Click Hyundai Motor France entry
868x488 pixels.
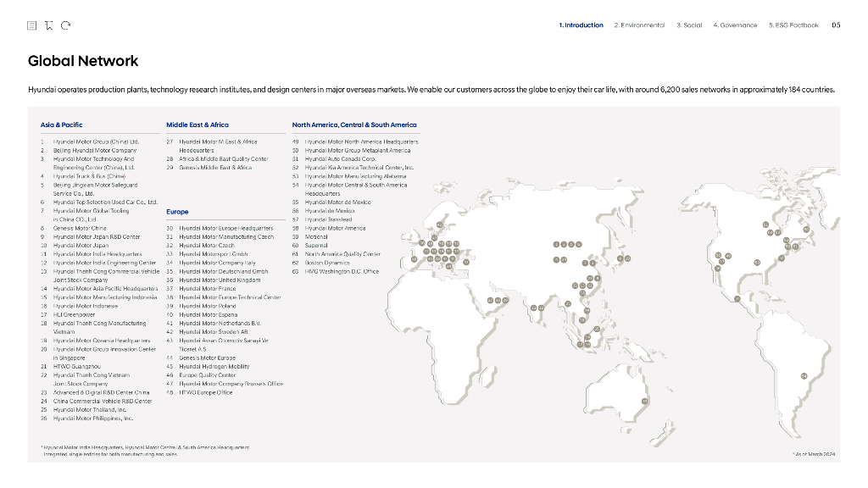click(208, 289)
